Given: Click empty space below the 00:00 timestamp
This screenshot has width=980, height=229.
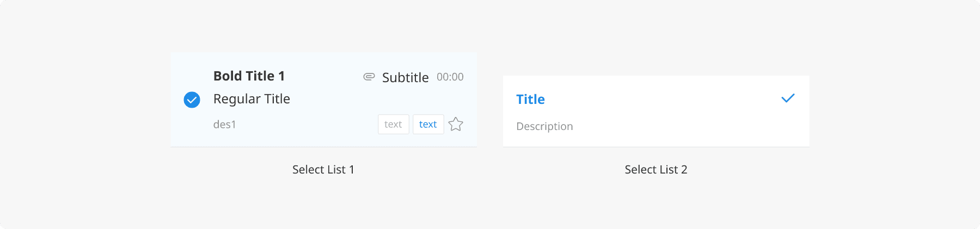Looking at the screenshot, I should (450, 101).
